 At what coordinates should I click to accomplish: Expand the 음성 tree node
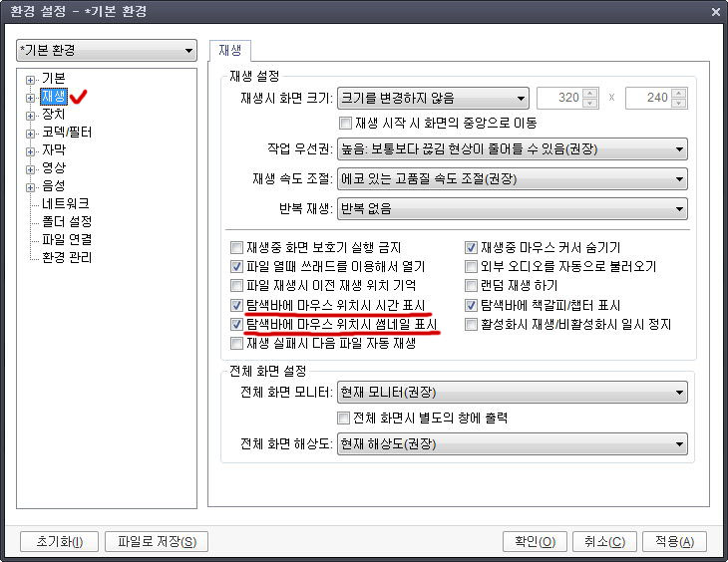point(30,187)
